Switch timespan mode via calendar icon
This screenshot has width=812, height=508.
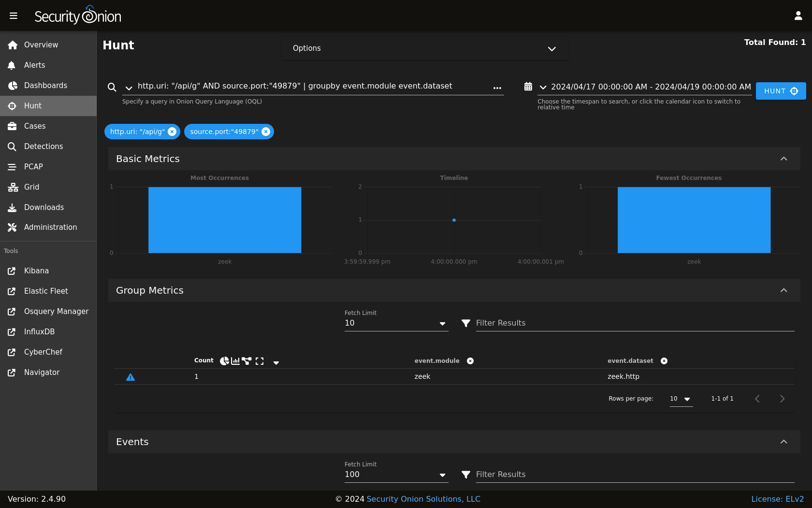coord(528,87)
